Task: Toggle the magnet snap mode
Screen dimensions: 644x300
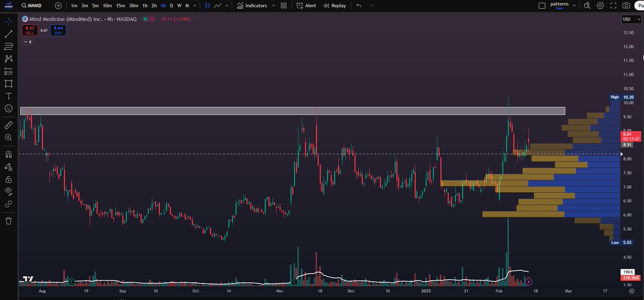Action: click(9, 154)
